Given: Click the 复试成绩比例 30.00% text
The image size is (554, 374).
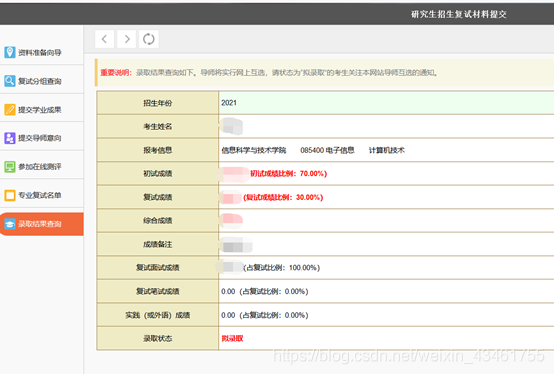Looking at the screenshot, I should tap(283, 197).
